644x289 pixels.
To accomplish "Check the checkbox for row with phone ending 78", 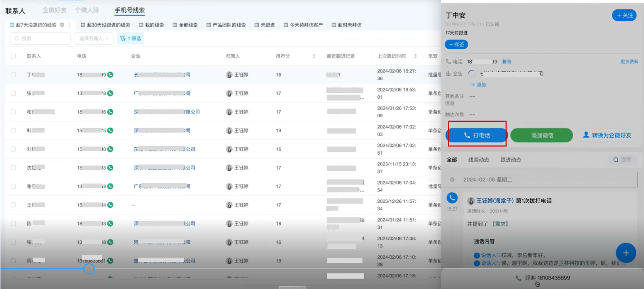I will (14, 93).
